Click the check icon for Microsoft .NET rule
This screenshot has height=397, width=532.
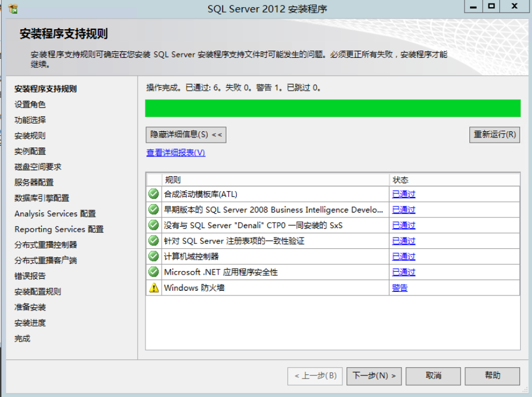[154, 272]
